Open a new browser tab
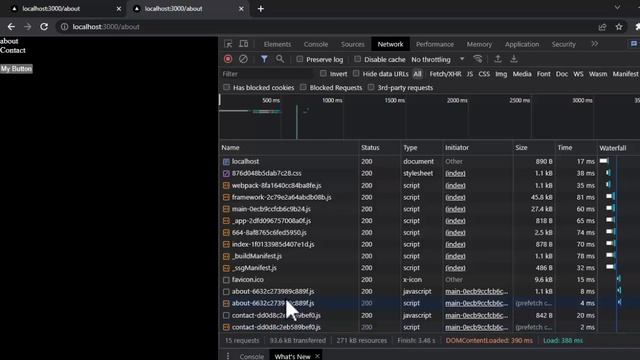Screen dimensions: 640x360 coord(261,9)
